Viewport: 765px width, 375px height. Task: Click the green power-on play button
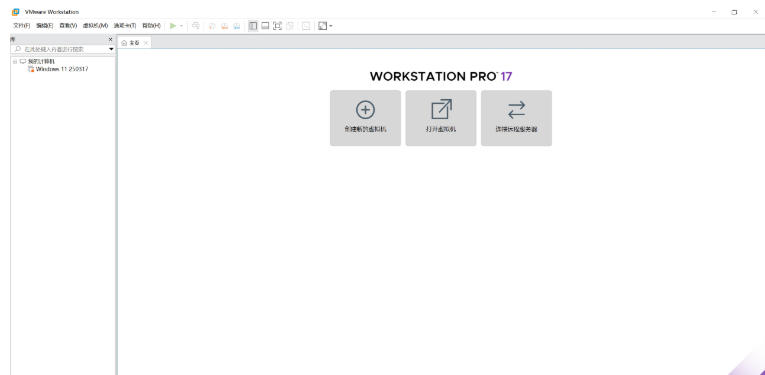(173, 26)
